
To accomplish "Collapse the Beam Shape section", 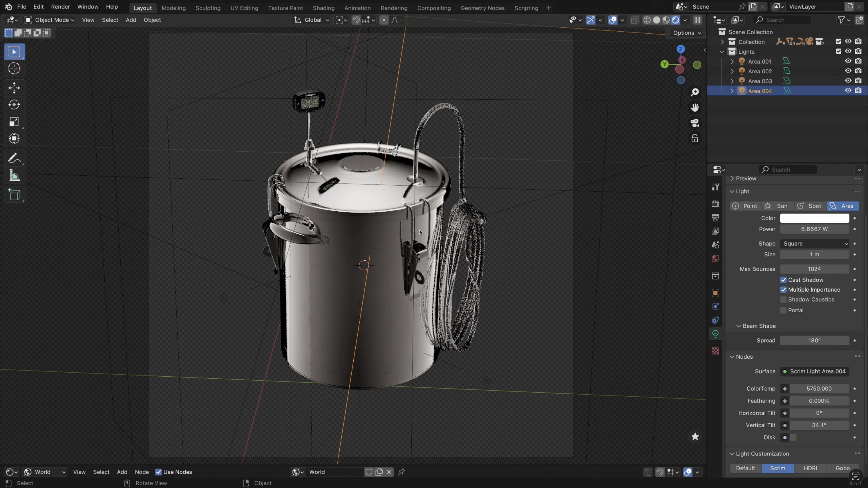I will (x=739, y=326).
